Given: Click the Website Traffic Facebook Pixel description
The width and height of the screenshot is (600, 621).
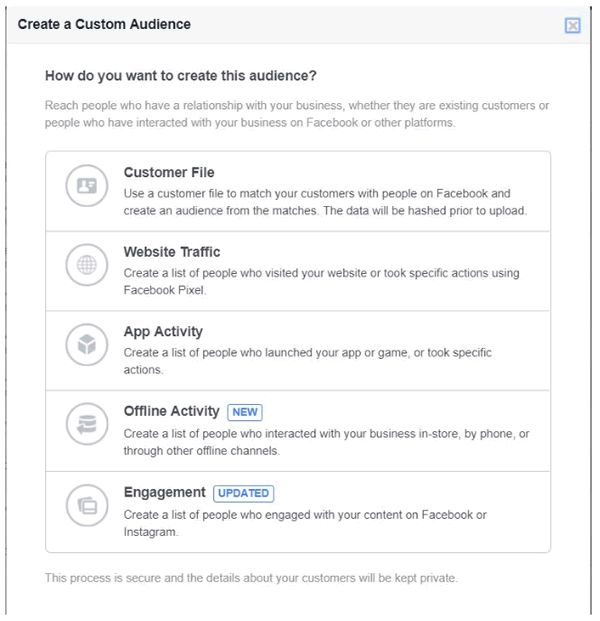Looking at the screenshot, I should pyautogui.click(x=321, y=281).
